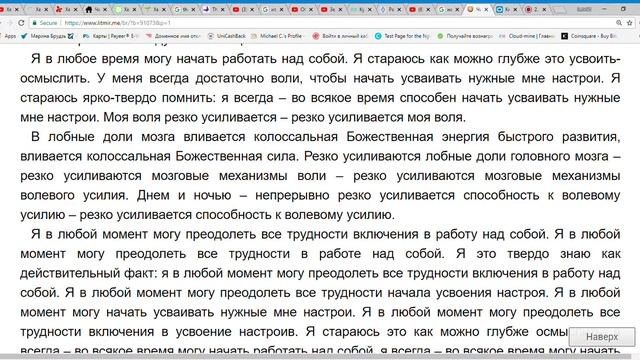Switch to the tab with purple moon icon
The height and width of the screenshot is (360, 640).
tap(212, 9)
